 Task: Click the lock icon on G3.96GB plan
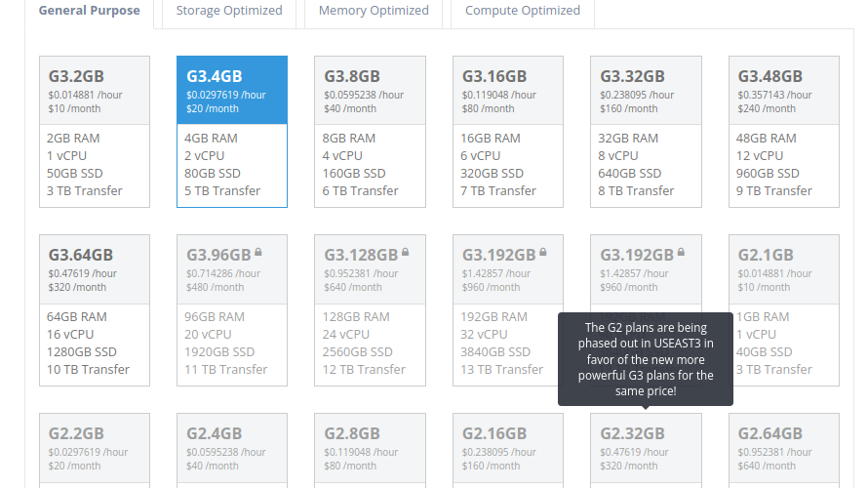pos(258,253)
